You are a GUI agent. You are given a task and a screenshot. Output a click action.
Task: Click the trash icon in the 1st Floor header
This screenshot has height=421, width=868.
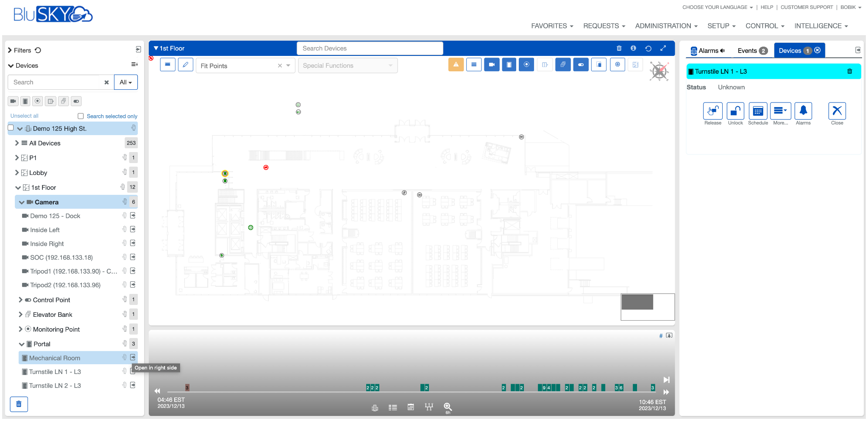(619, 48)
